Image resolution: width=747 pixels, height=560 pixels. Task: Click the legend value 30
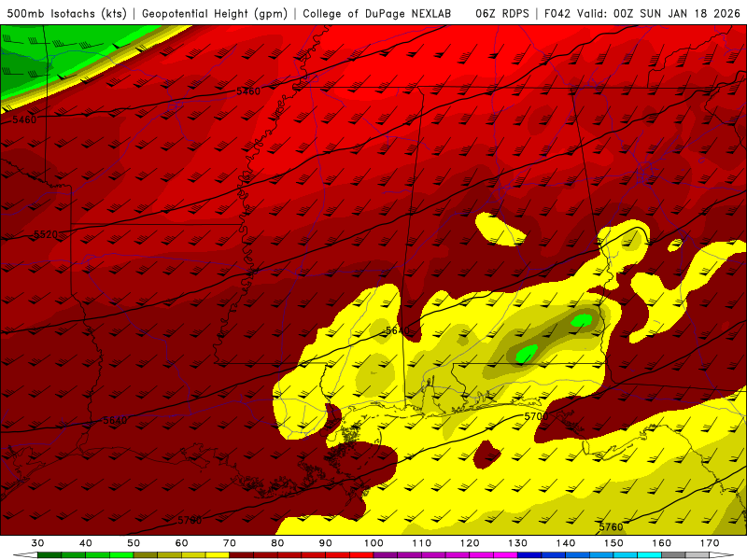coord(37,543)
